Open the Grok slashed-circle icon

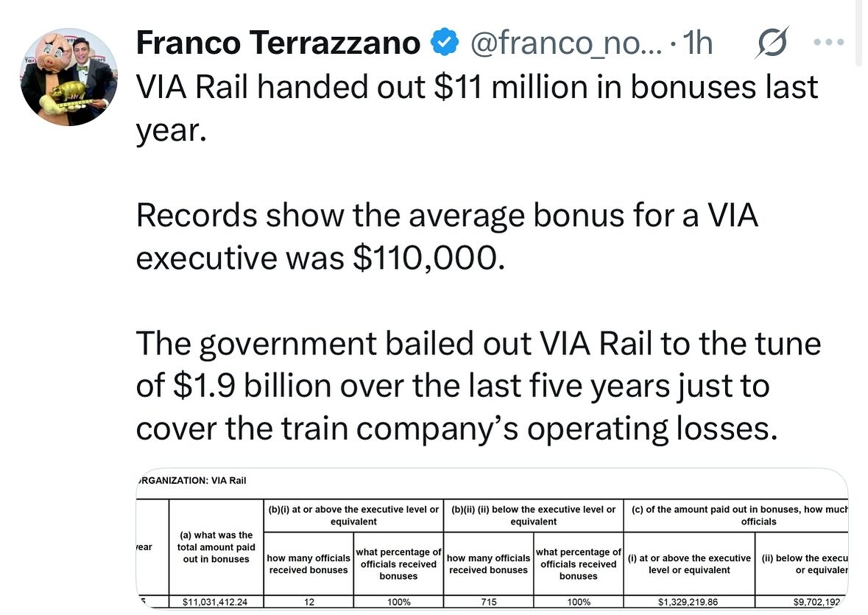pos(772,44)
